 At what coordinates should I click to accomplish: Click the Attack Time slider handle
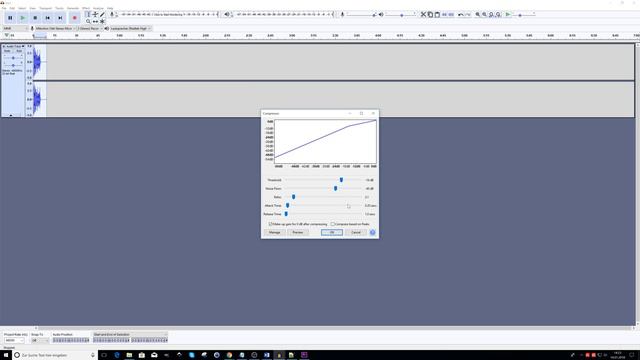(x=288, y=206)
